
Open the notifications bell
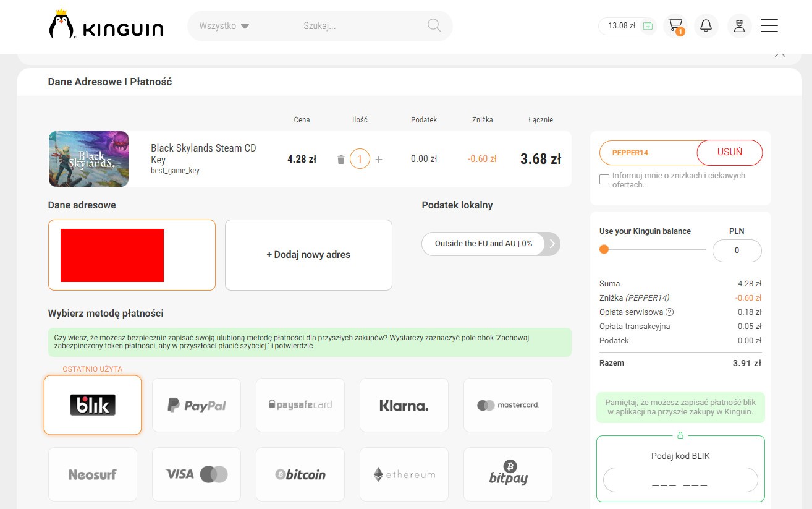click(x=706, y=26)
